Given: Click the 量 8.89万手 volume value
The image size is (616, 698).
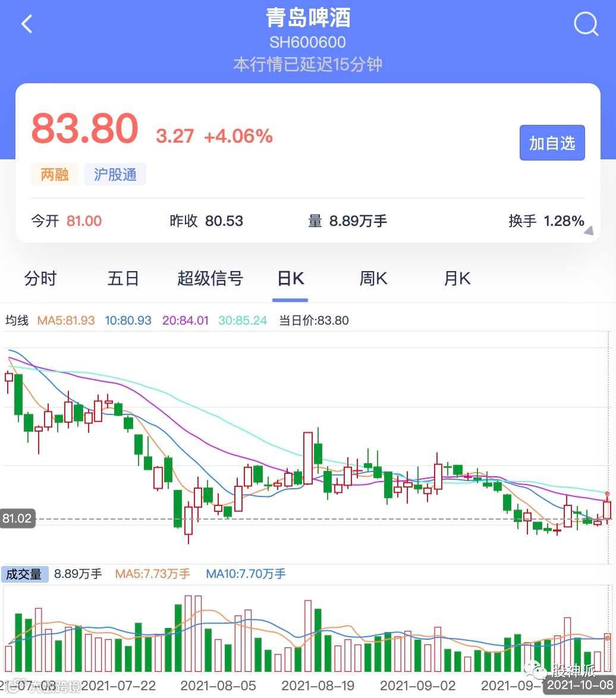Looking at the screenshot, I should click(x=348, y=221).
